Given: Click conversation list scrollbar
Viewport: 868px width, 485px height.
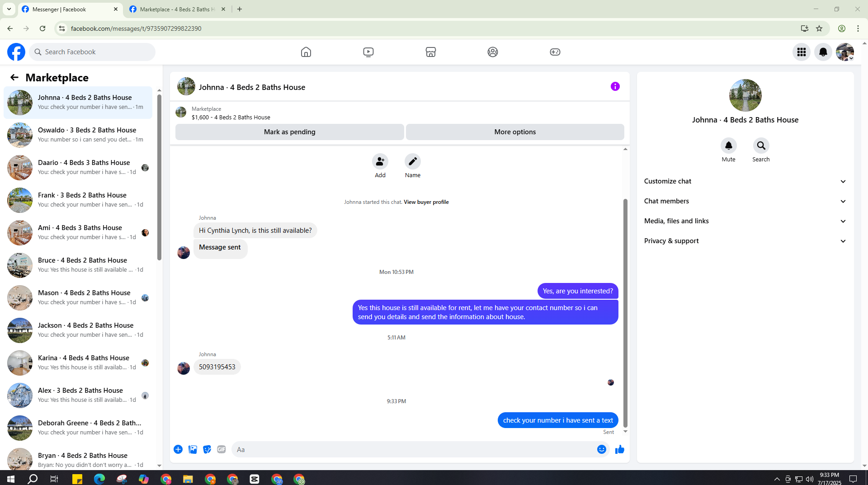Looking at the screenshot, I should pos(159,176).
